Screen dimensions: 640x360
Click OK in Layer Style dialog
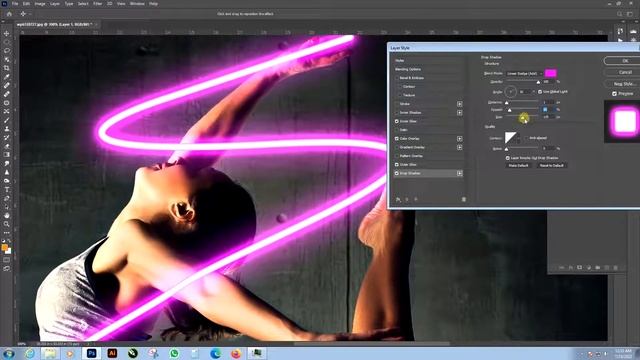click(x=623, y=61)
